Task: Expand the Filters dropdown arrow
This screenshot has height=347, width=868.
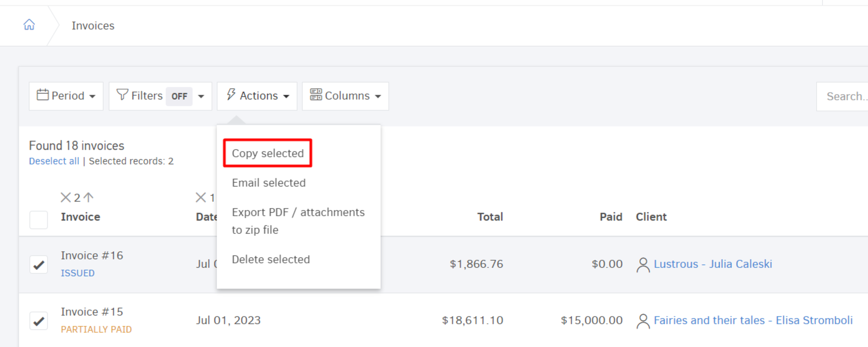Action: [x=201, y=96]
